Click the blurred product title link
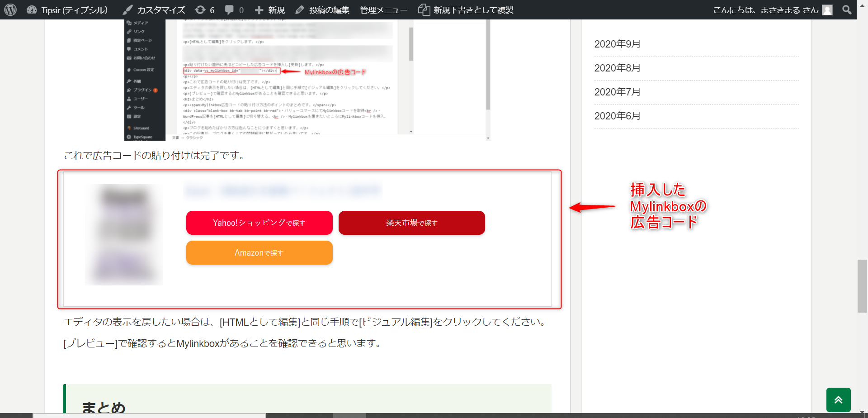This screenshot has height=418, width=868. (283, 190)
